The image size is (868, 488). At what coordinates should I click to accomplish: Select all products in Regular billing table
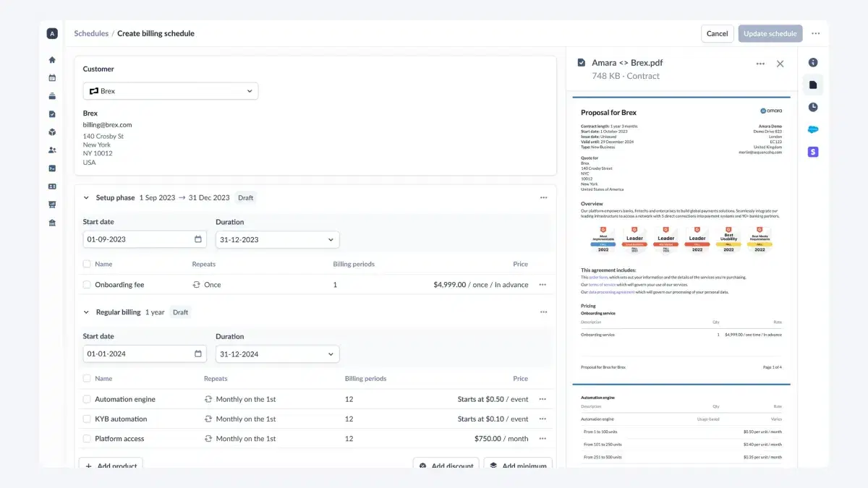coord(87,378)
